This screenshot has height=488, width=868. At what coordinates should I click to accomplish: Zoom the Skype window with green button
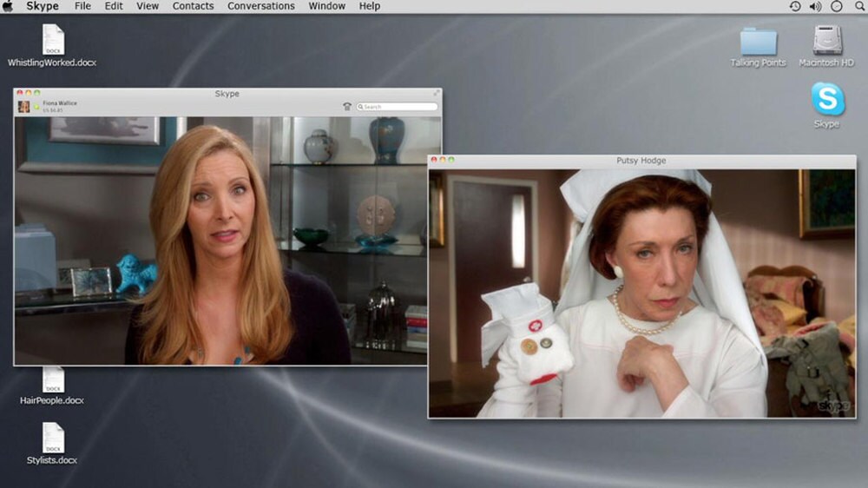pos(37,93)
